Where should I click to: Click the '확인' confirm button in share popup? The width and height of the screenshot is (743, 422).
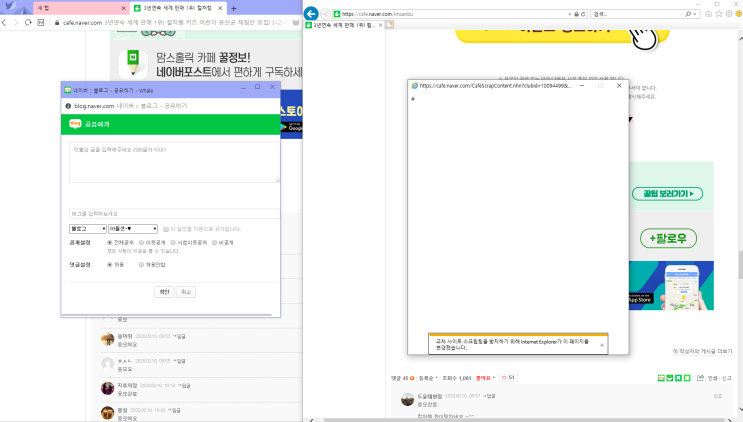[x=164, y=292]
